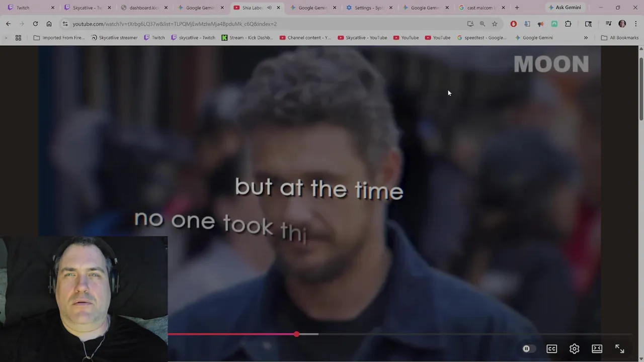The width and height of the screenshot is (644, 362).
Task: Click the webcam overlay thumbnail
Action: click(x=84, y=299)
